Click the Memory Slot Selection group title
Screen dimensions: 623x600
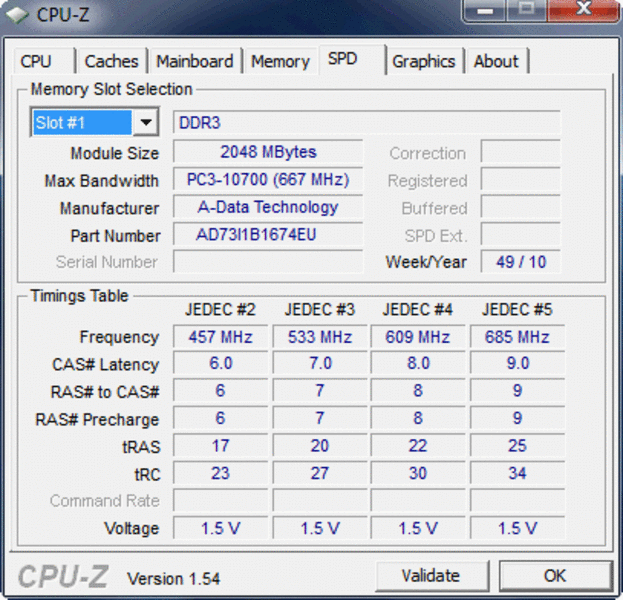[112, 89]
